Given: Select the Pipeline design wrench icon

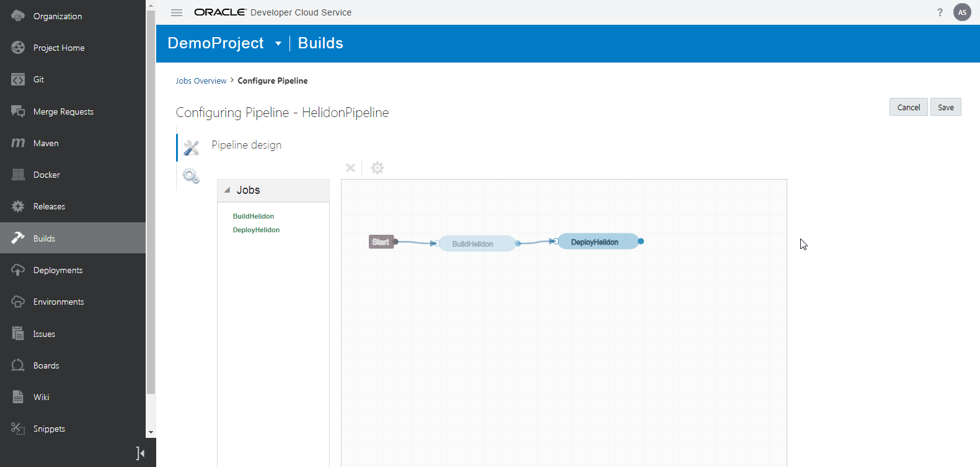Looking at the screenshot, I should (x=192, y=148).
